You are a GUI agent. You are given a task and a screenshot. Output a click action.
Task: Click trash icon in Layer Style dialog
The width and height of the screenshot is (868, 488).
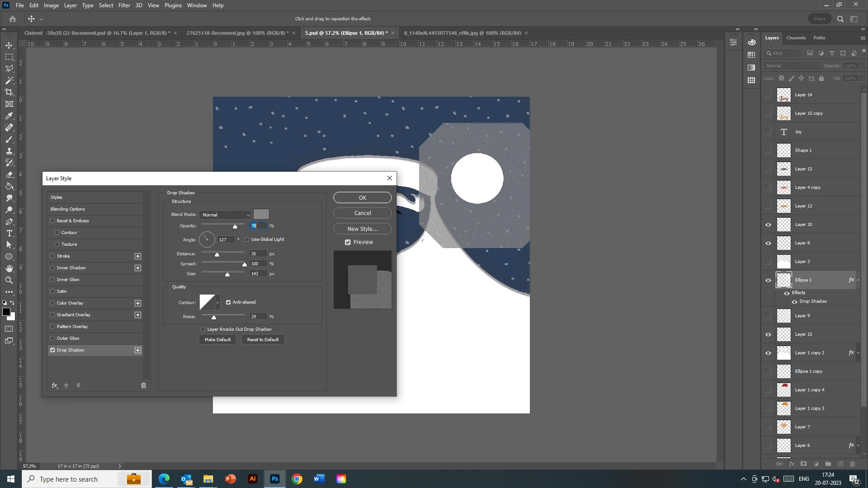pyautogui.click(x=143, y=385)
